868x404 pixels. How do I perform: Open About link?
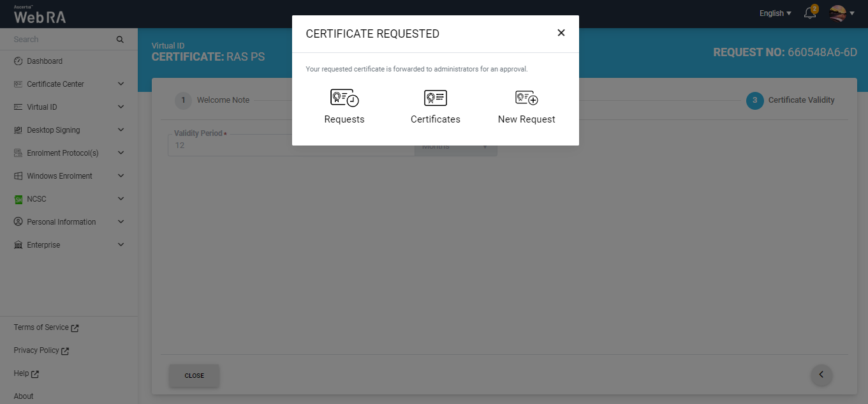click(24, 396)
